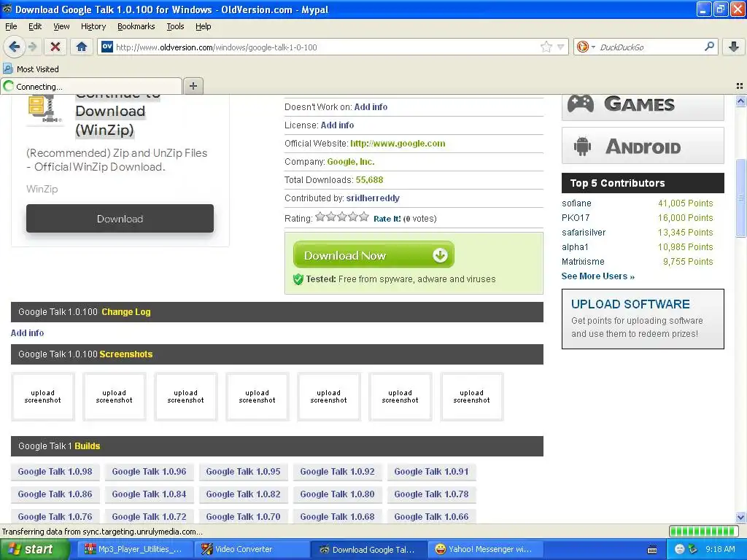747x560 pixels.
Task: Go back with the browser back arrow
Action: pos(15,47)
